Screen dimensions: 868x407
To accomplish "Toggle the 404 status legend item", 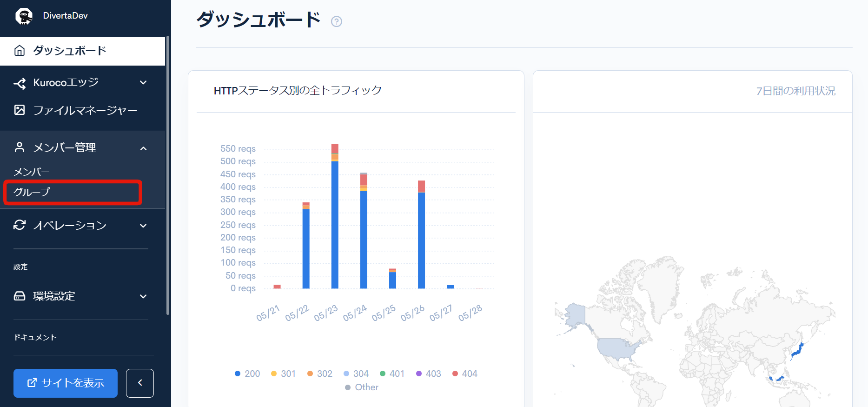I will pyautogui.click(x=465, y=374).
